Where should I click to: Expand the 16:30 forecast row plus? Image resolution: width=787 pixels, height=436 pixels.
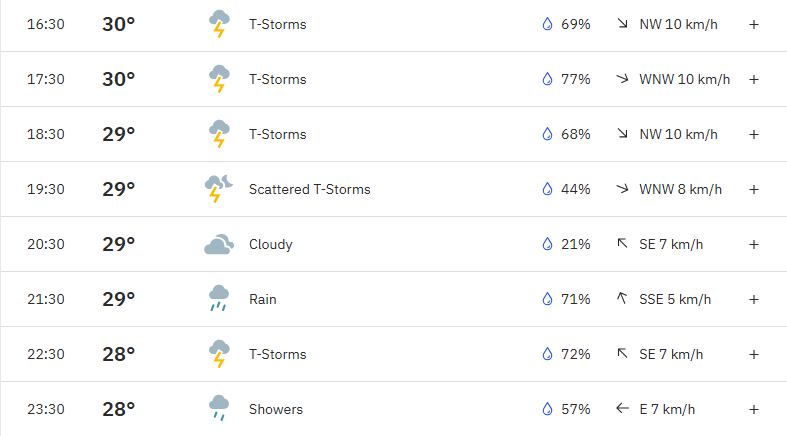[753, 24]
